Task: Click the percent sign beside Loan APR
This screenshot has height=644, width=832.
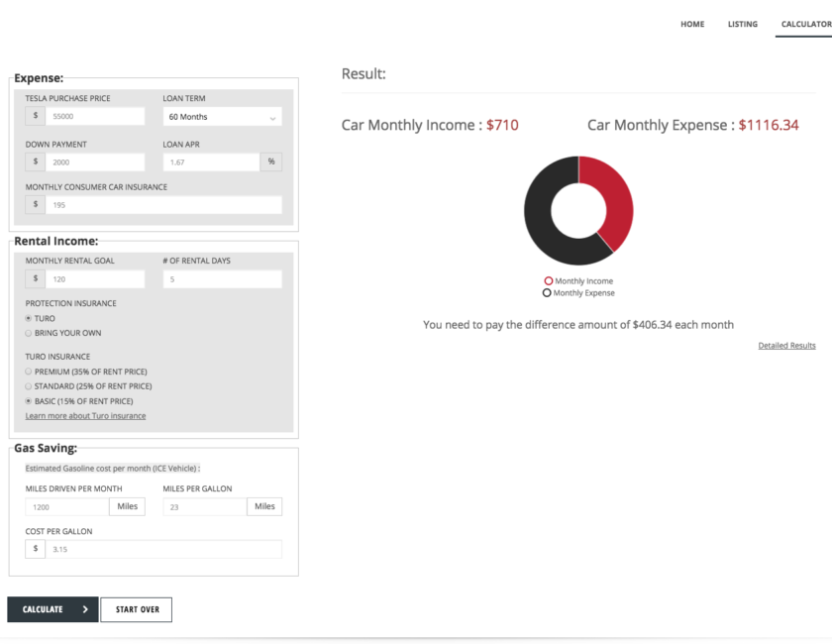Action: [271, 161]
